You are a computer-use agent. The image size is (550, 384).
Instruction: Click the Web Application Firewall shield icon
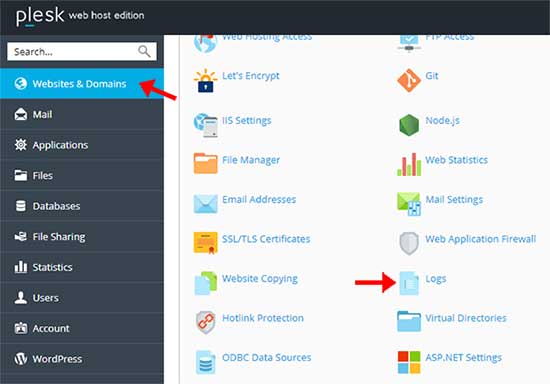coord(409,243)
